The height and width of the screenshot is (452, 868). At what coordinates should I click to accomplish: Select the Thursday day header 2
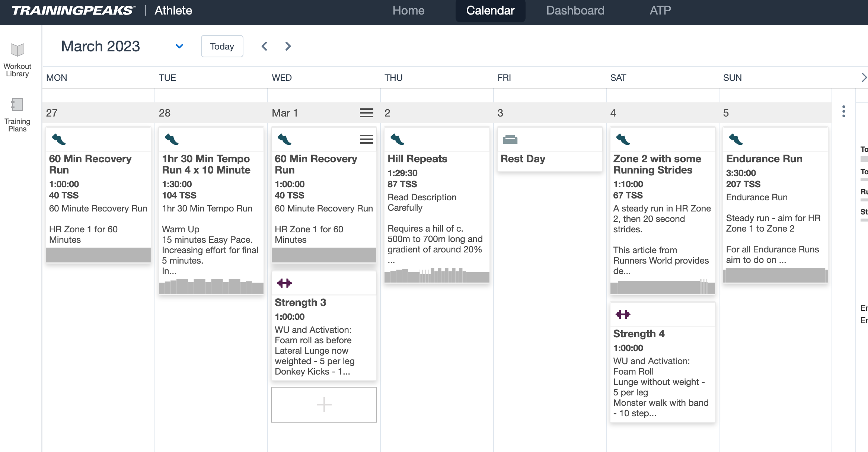coord(387,113)
